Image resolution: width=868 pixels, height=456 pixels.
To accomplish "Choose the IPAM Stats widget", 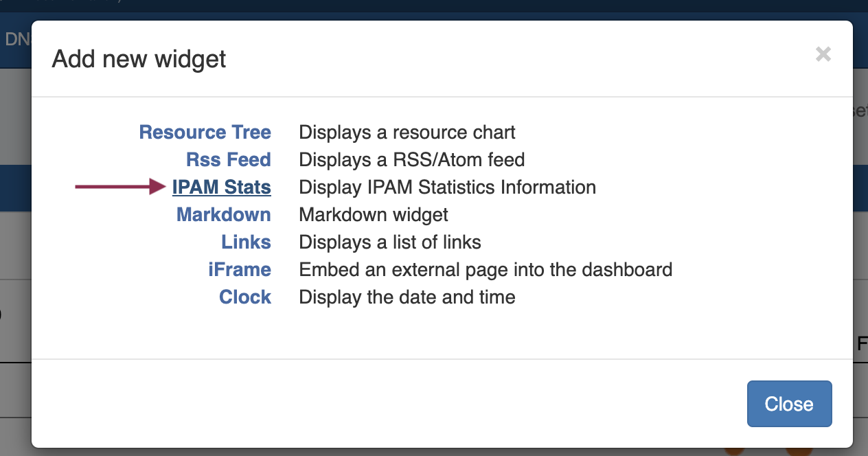I will click(221, 187).
